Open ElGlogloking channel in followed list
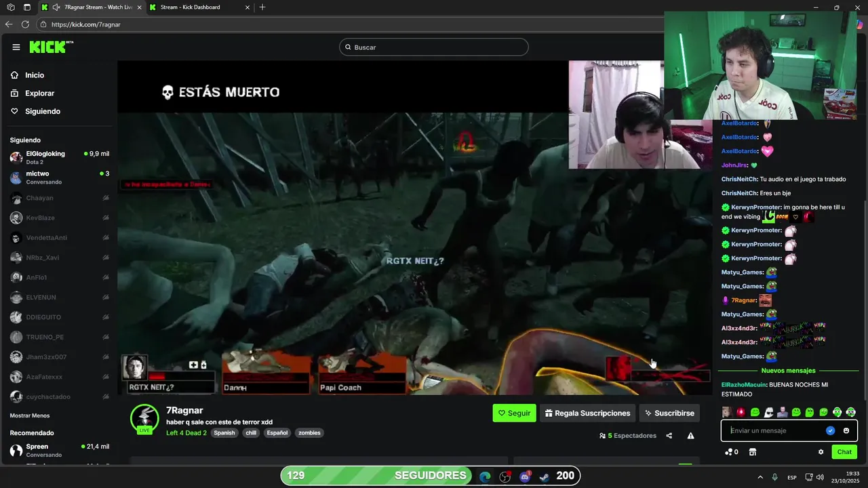Image resolution: width=868 pixels, height=488 pixels. pos(60,157)
